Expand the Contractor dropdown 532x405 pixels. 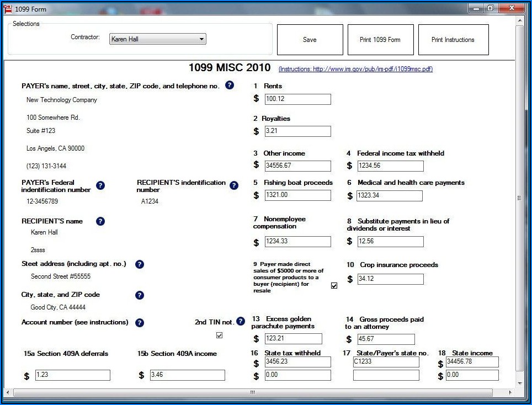point(202,39)
